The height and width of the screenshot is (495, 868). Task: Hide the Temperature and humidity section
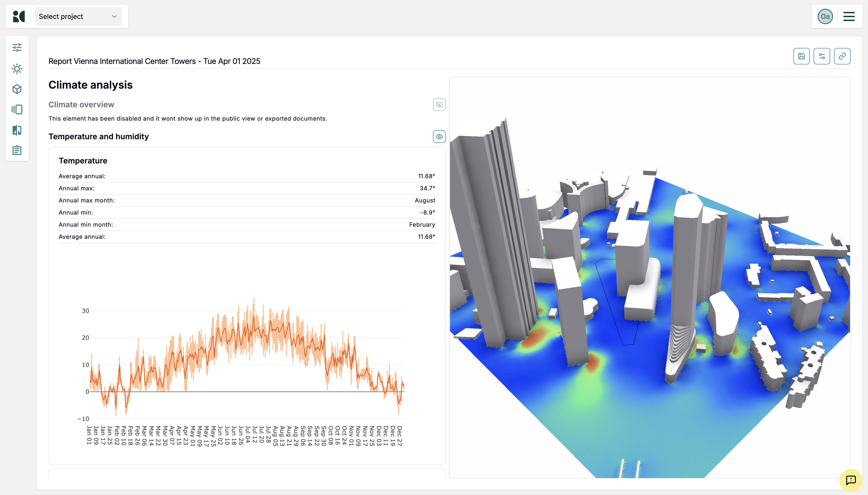[x=439, y=137]
